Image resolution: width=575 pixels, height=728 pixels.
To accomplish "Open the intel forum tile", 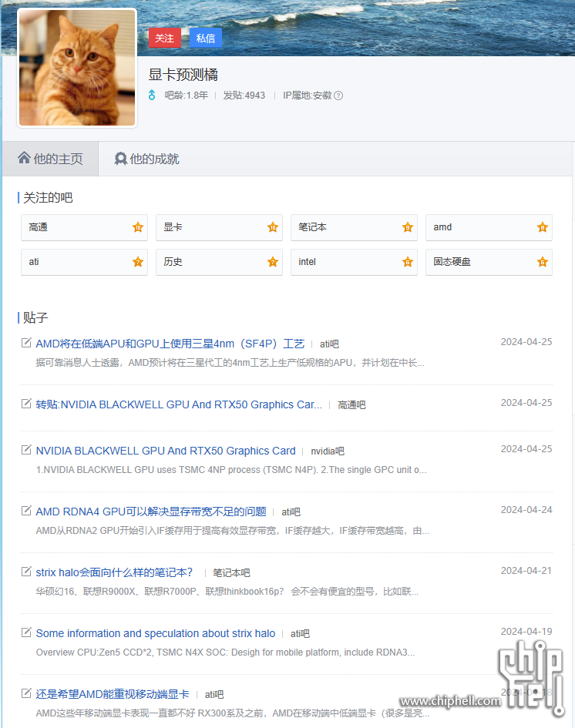I will pos(354,263).
